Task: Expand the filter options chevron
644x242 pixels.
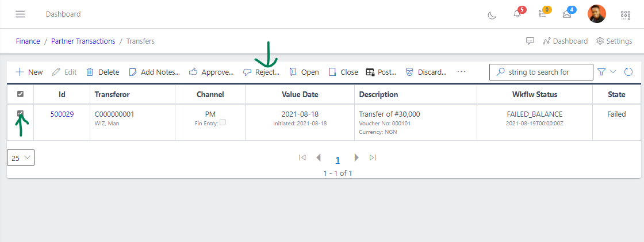Action: (x=613, y=71)
